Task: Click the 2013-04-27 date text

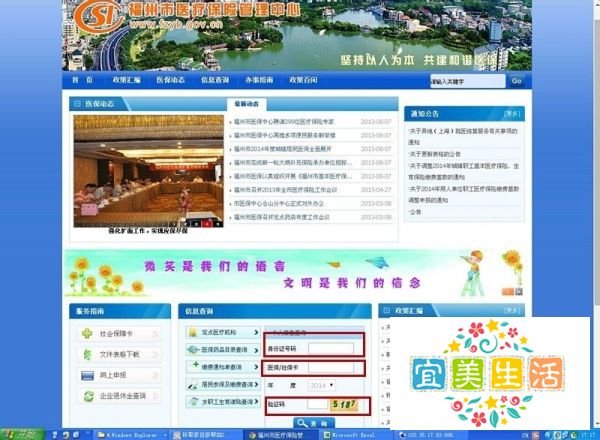Action: coord(376,190)
